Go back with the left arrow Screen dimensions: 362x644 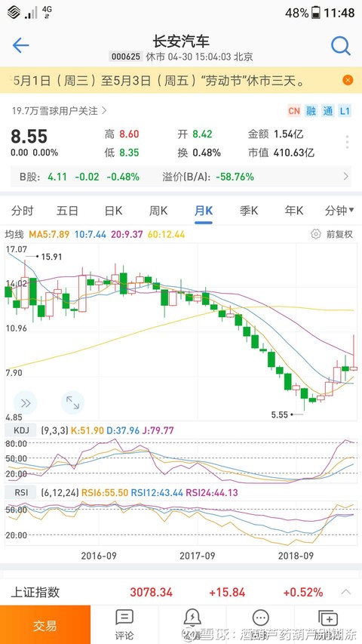[20, 45]
